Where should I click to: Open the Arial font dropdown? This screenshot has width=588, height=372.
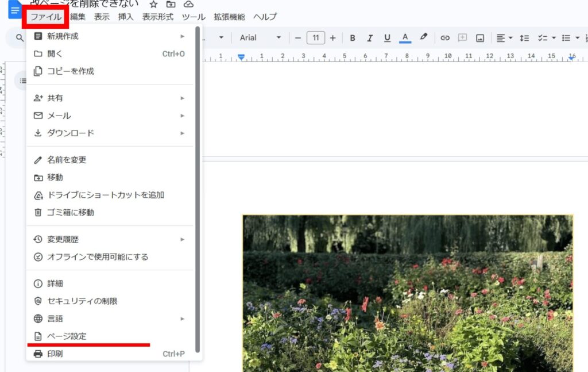261,38
